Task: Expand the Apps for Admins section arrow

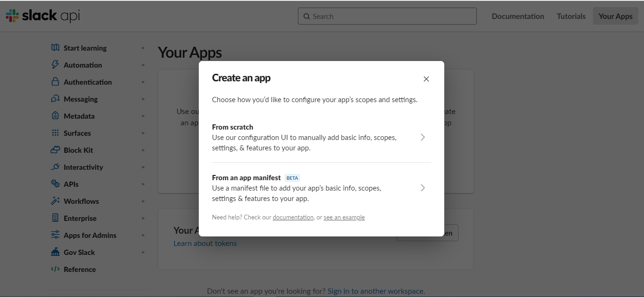Action: [143, 235]
